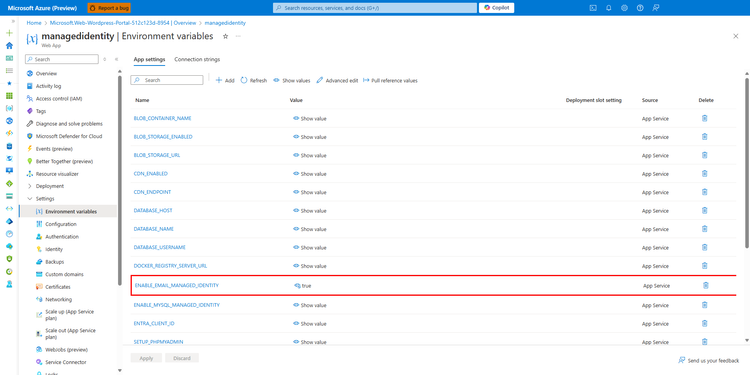The height and width of the screenshot is (375, 750).
Task: Switch to the Connection strings tab
Action: point(197,60)
